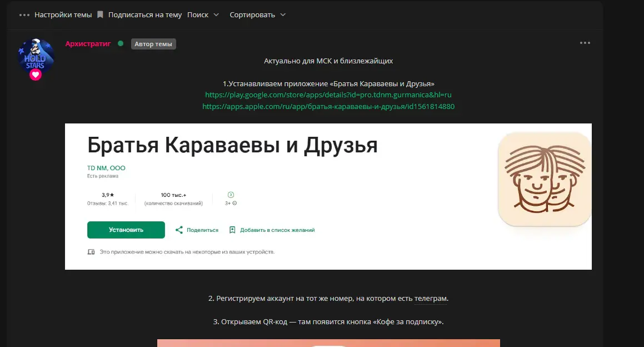Click the "3,9★" rating value
Screen dimensions: 644x347
point(108,195)
